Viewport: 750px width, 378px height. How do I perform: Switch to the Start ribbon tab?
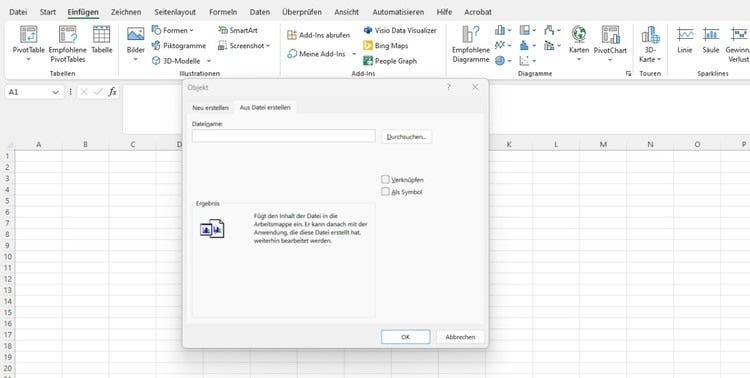coord(48,12)
